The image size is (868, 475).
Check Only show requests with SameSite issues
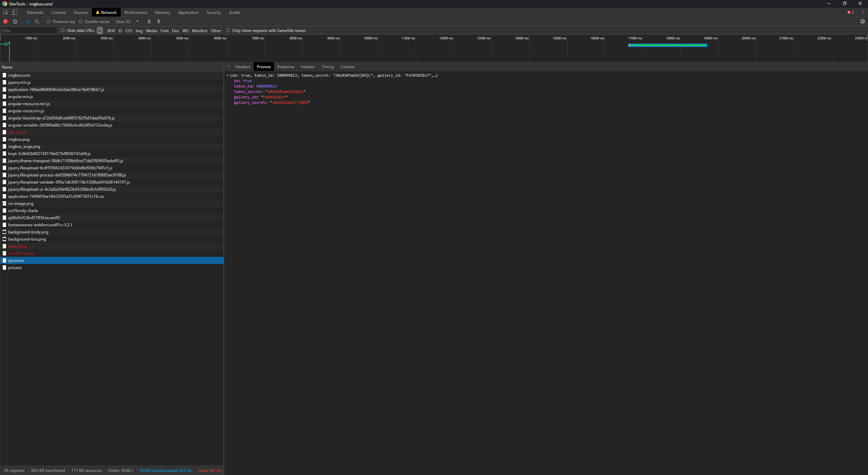pos(228,30)
